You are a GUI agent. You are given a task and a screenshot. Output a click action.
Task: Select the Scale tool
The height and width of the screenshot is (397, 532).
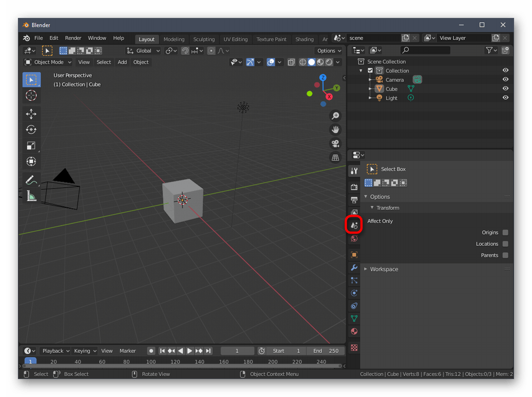coord(31,146)
